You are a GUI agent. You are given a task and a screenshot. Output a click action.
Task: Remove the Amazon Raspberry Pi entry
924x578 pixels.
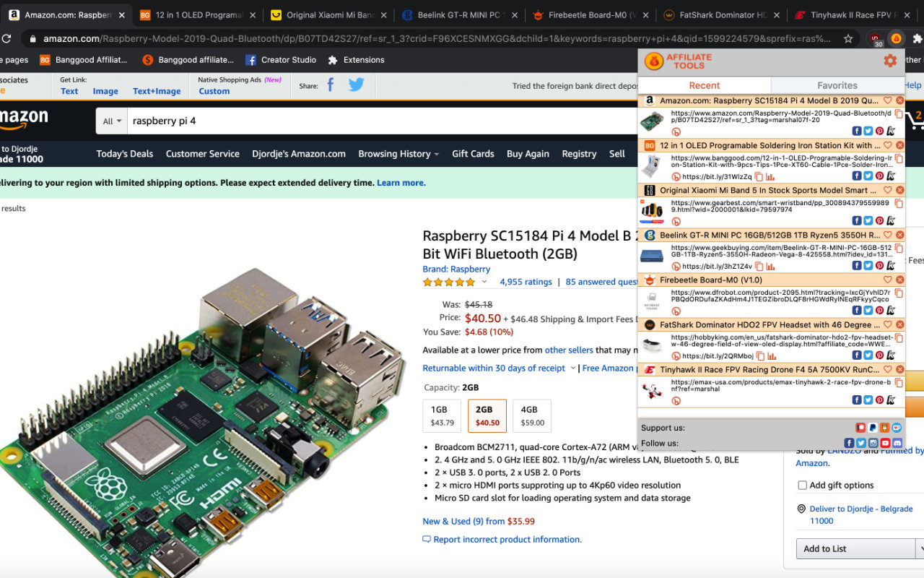click(899, 100)
